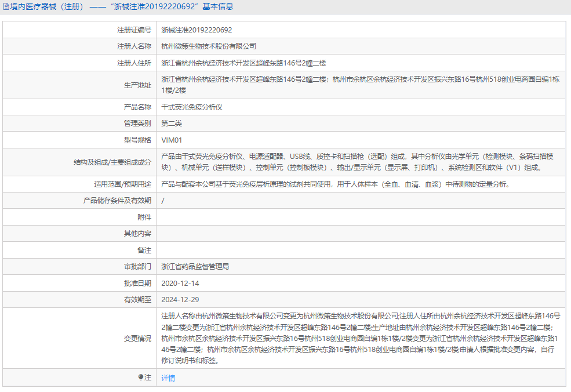
Task: Open the 详情 link in the 注 row
Action: 167,377
